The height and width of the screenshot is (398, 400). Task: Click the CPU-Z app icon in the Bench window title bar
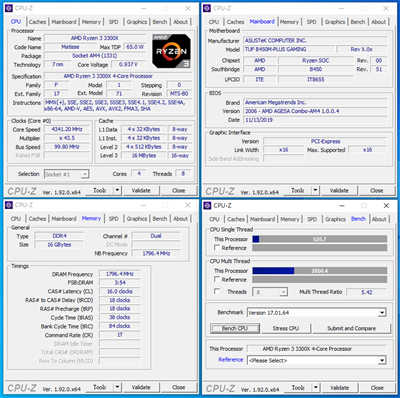tap(207, 206)
